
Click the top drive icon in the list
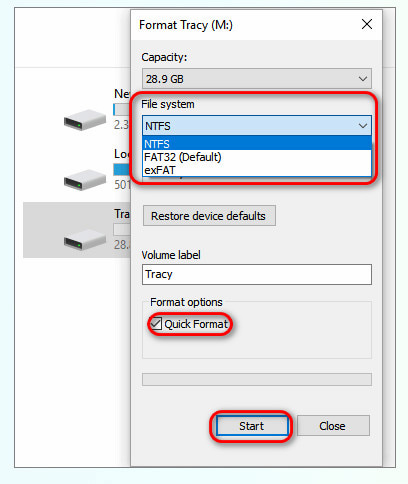coord(85,120)
